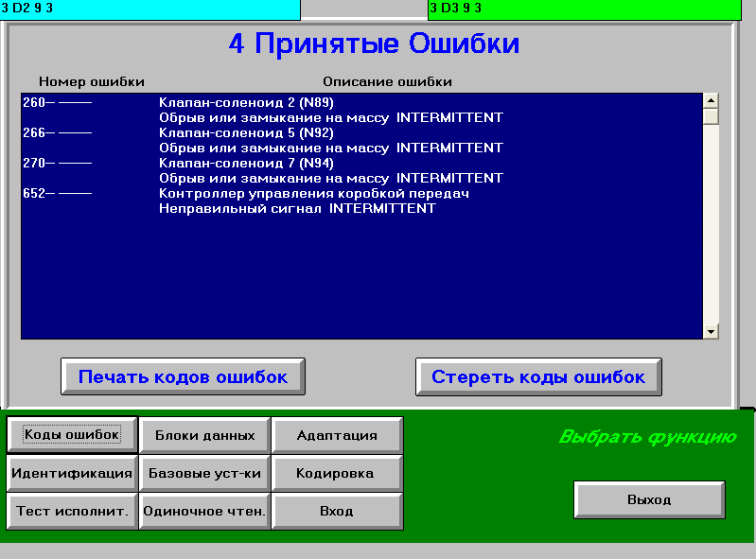Image resolution: width=756 pixels, height=559 pixels.
Task: Open the 'Одиночное чтен.' function
Action: (x=205, y=511)
